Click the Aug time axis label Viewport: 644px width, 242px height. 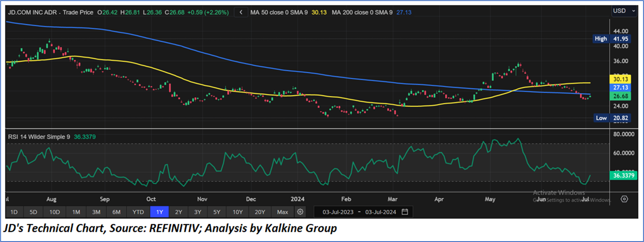pyautogui.click(x=52, y=199)
